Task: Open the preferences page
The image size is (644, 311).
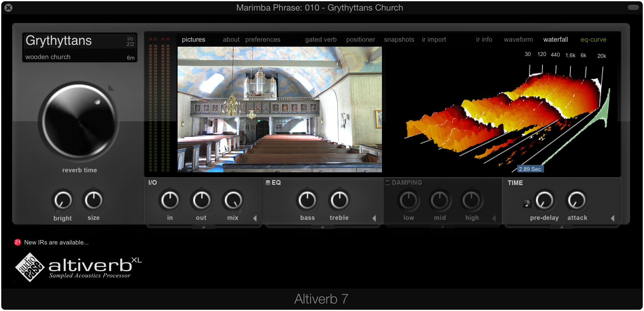Action: point(263,39)
